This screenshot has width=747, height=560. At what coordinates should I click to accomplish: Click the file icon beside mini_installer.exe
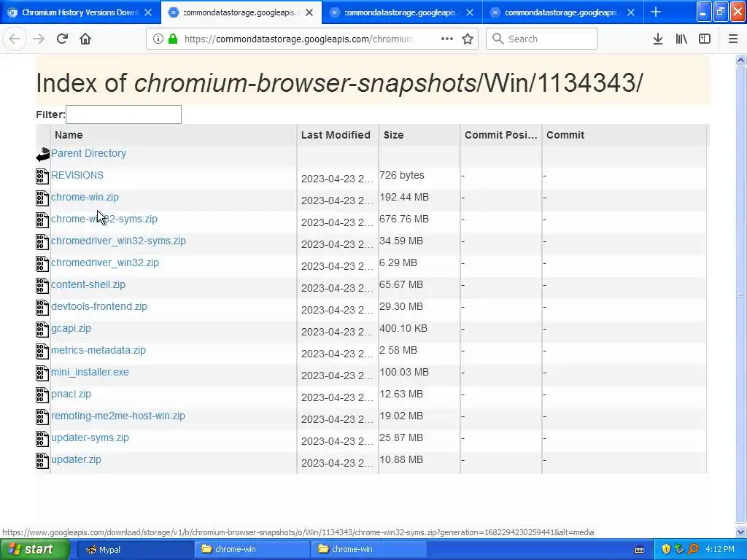[42, 373]
